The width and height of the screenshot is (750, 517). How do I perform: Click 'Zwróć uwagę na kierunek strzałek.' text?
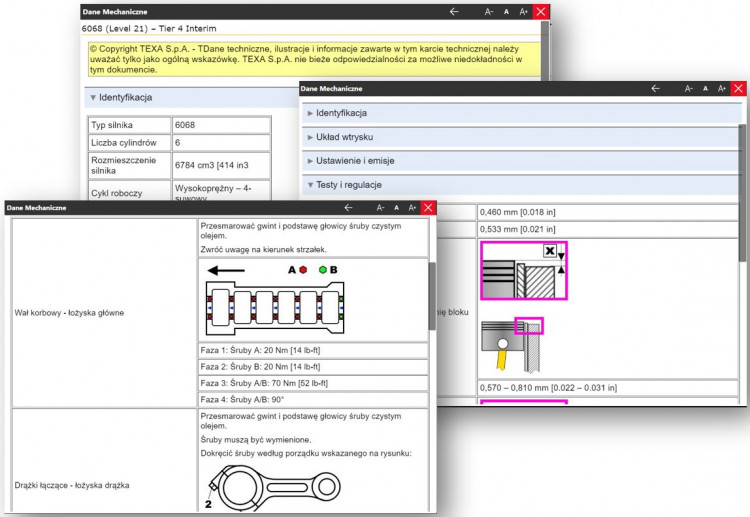point(264,250)
